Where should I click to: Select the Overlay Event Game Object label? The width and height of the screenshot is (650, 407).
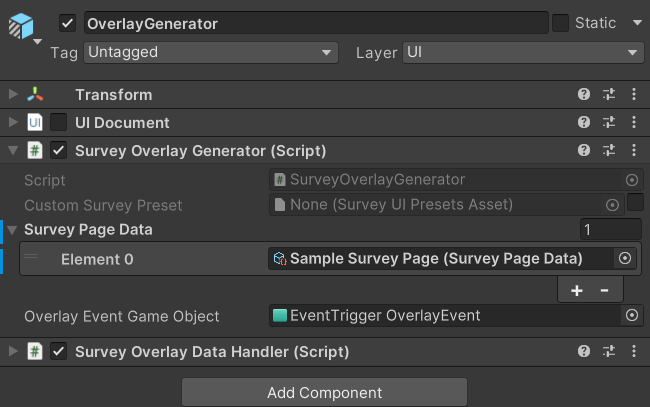point(121,317)
